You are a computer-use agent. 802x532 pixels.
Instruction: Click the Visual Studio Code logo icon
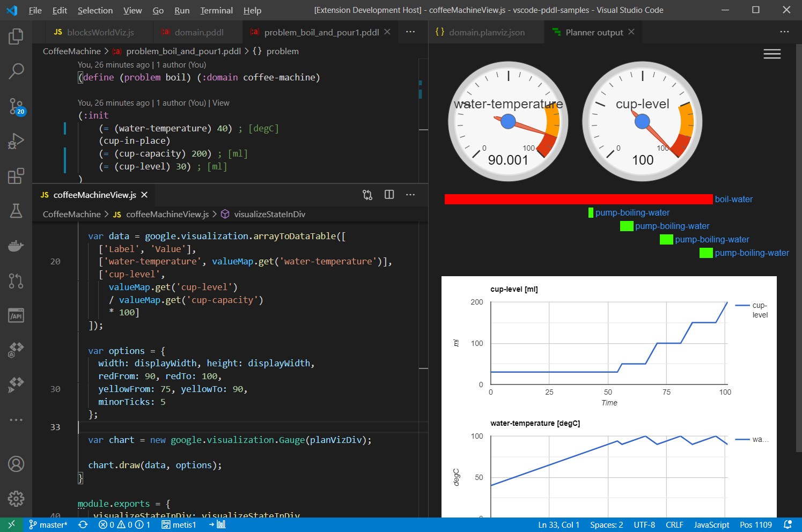(12, 10)
